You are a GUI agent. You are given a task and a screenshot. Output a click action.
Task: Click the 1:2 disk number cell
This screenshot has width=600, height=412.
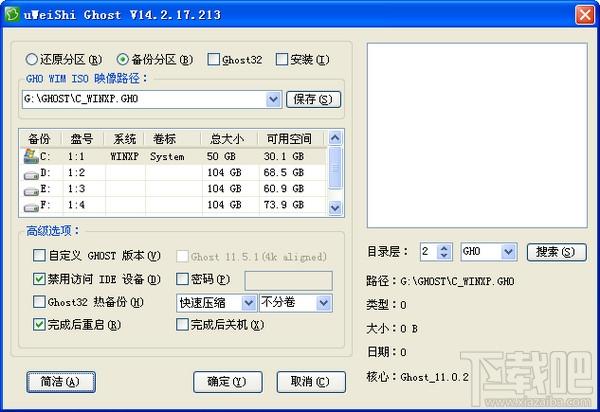point(77,173)
